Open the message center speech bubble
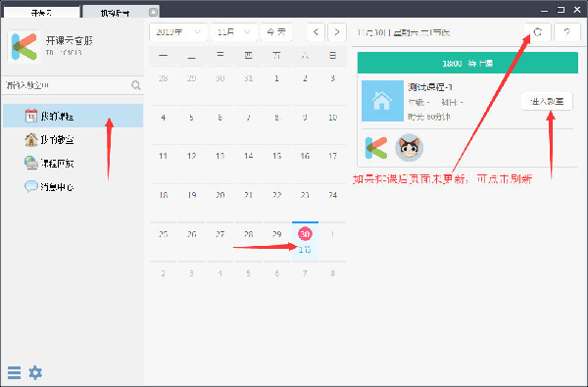This screenshot has height=387, width=588. [31, 186]
